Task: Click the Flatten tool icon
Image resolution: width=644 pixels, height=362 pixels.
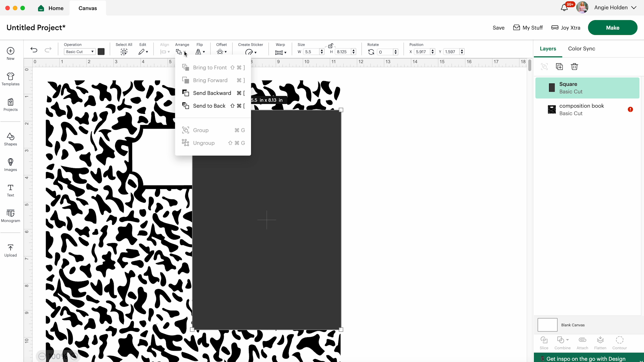Action: tap(600, 340)
